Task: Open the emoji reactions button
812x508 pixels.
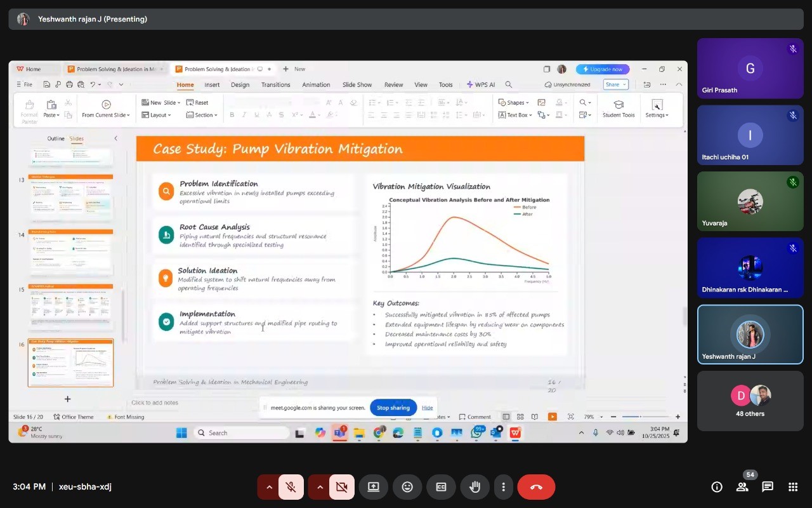Action: (x=407, y=487)
